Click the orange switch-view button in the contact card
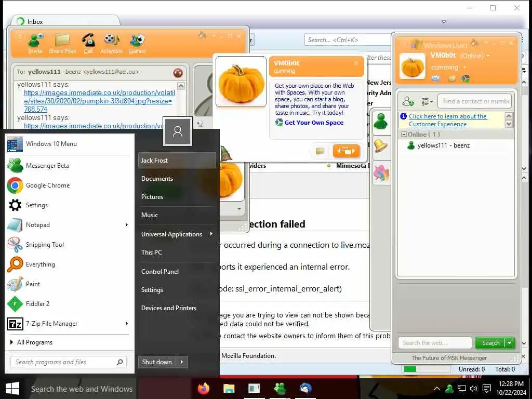 pyautogui.click(x=346, y=151)
